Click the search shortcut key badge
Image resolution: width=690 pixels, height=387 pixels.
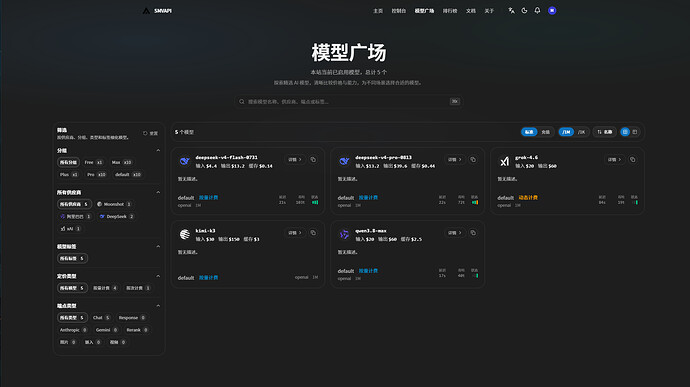tap(455, 102)
